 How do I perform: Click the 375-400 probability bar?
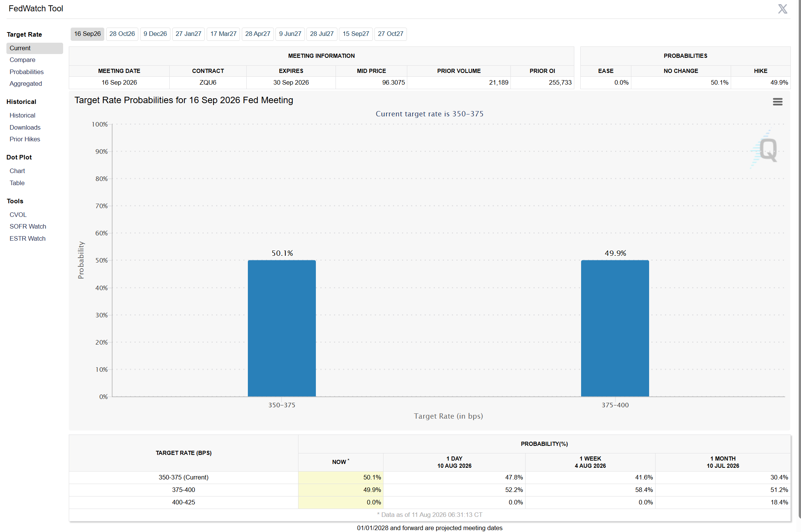point(615,328)
